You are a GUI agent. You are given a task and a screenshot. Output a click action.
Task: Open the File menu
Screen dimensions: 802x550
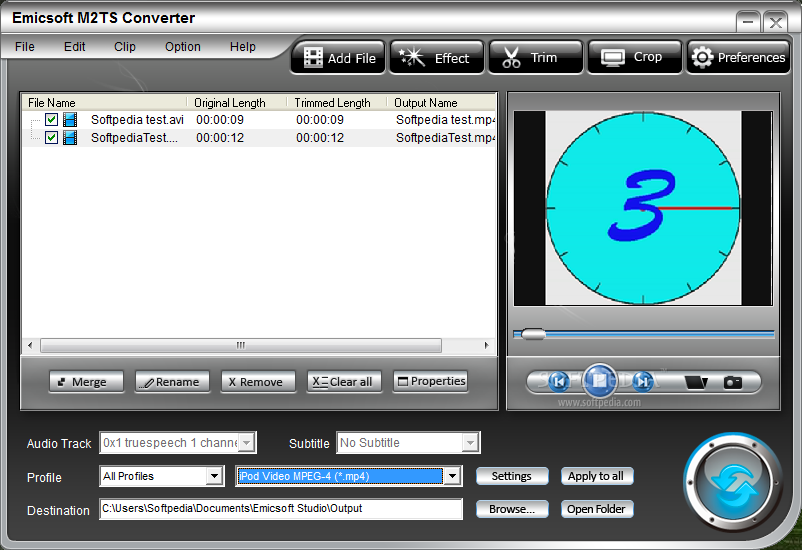25,47
